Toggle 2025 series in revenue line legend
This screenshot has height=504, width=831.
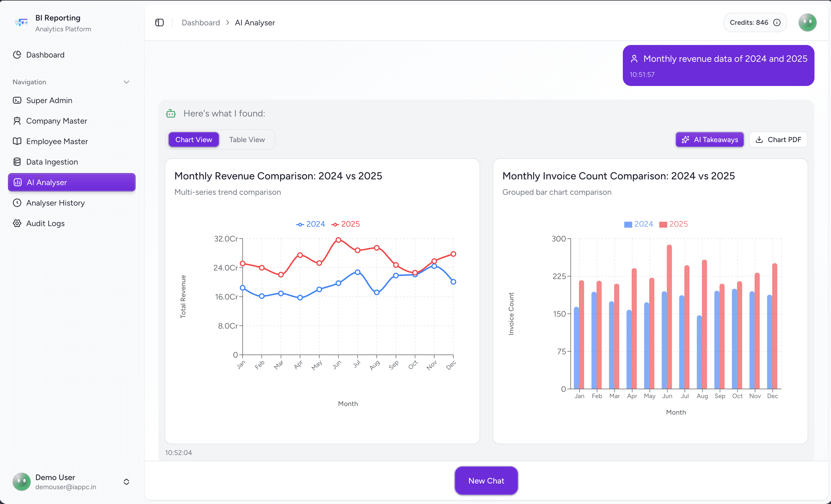[345, 224]
